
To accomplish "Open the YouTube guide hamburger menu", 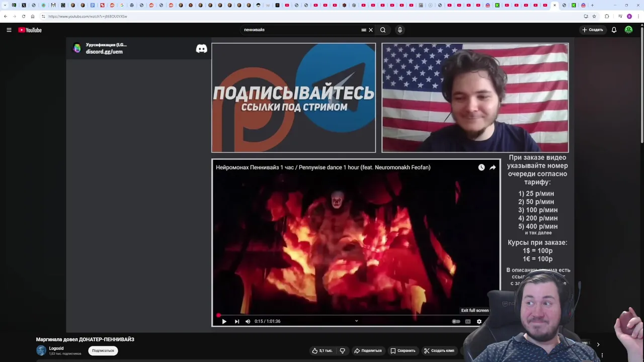I will [x=9, y=30].
